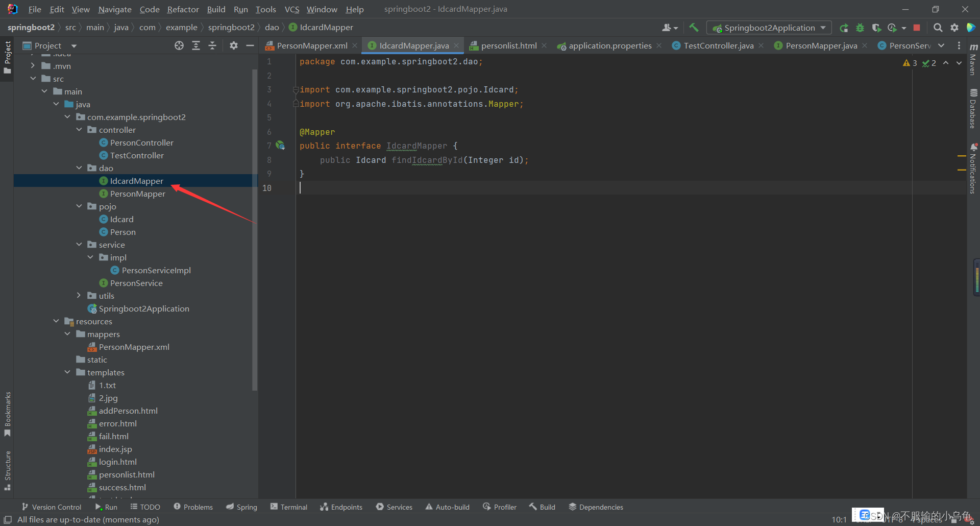Open the editor tabs more options menu
Screen dimensions: 980x526
point(959,45)
